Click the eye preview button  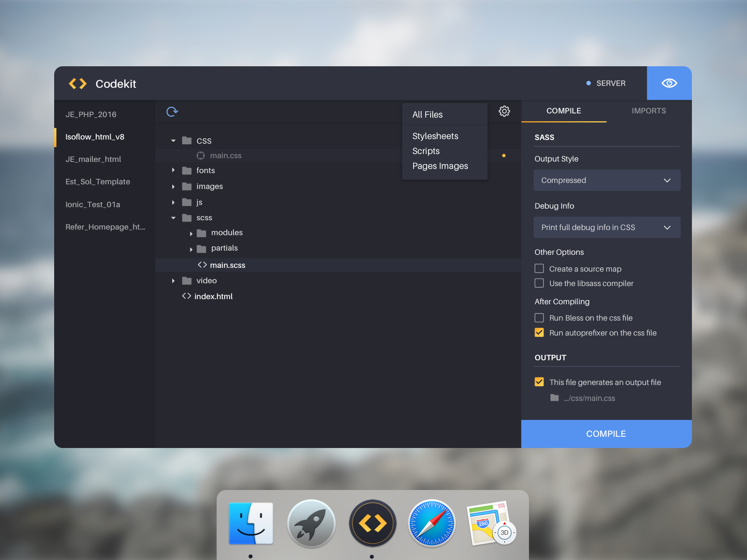click(x=669, y=83)
